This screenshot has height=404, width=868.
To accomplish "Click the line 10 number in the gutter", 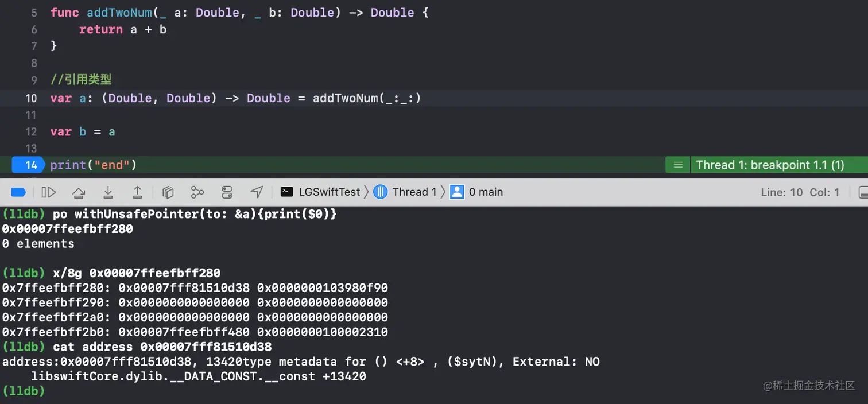I will (31, 98).
